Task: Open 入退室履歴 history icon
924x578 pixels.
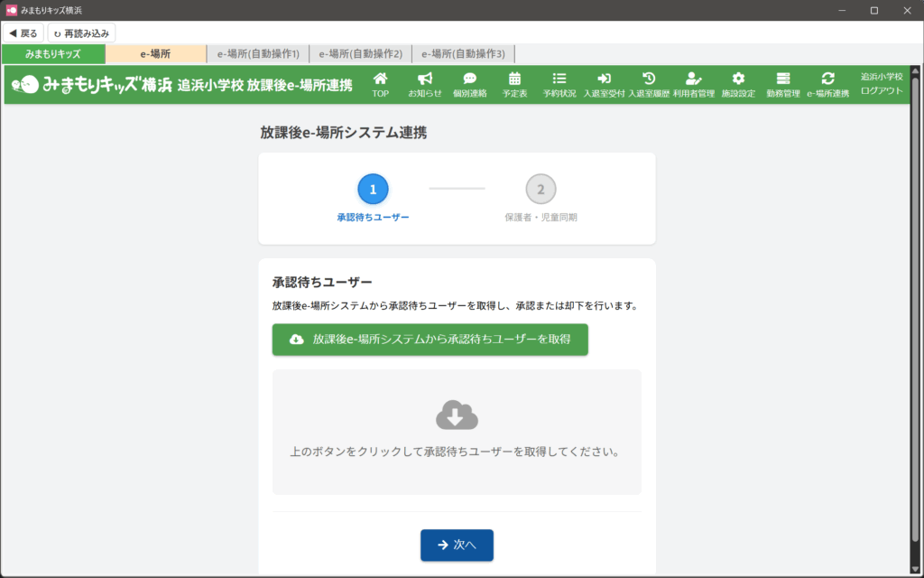Action: (649, 79)
